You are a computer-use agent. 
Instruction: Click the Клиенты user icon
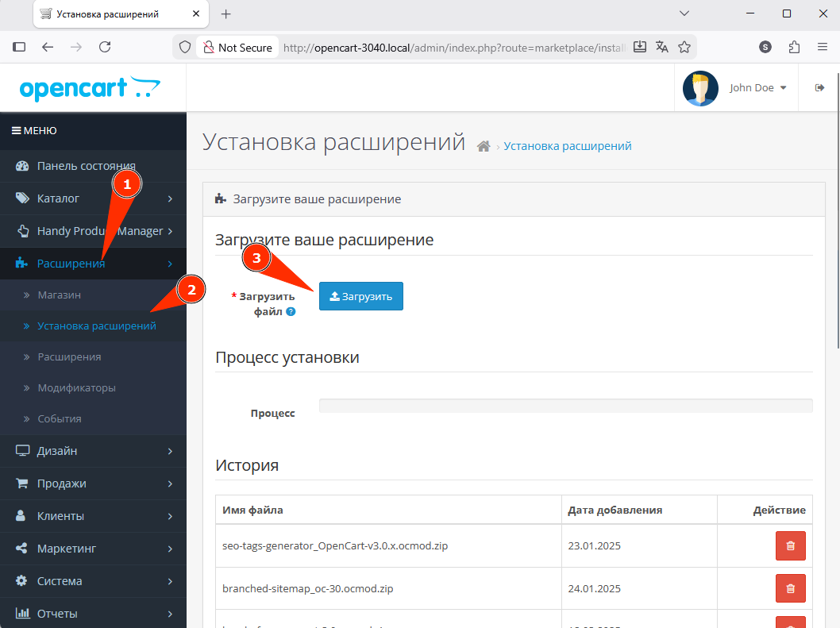point(21,515)
